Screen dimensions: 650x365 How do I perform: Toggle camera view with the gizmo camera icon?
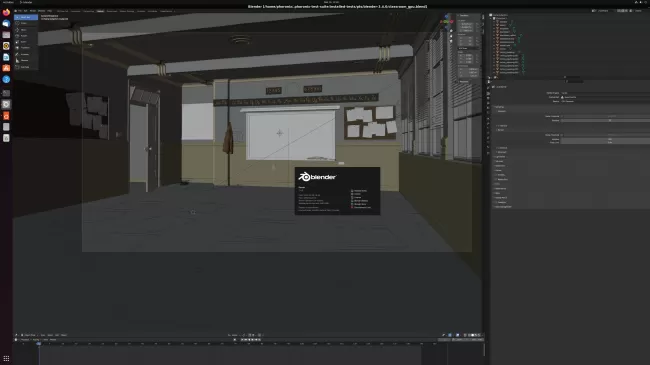(451, 41)
